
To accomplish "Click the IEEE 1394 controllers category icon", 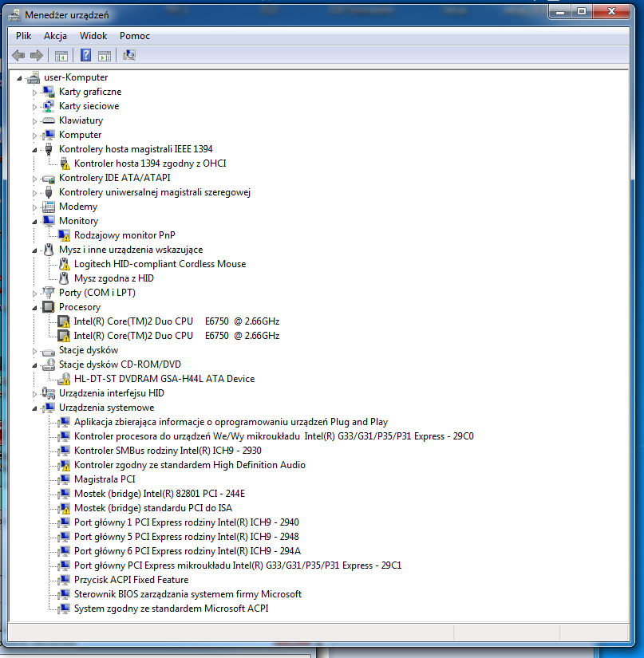I will tap(49, 149).
